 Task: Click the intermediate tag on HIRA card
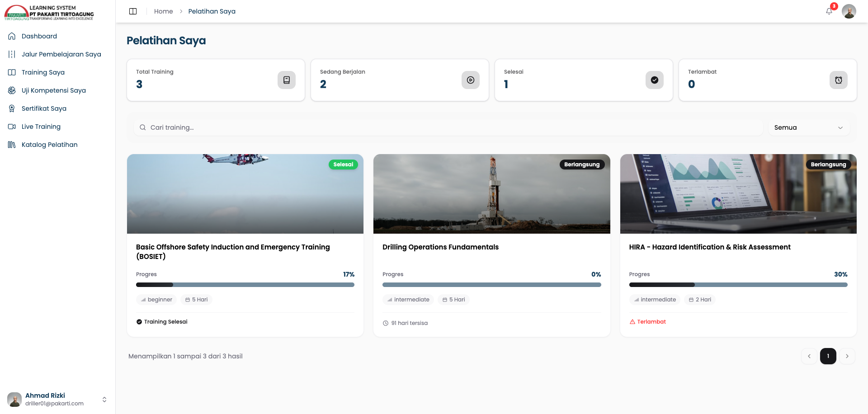(x=655, y=300)
